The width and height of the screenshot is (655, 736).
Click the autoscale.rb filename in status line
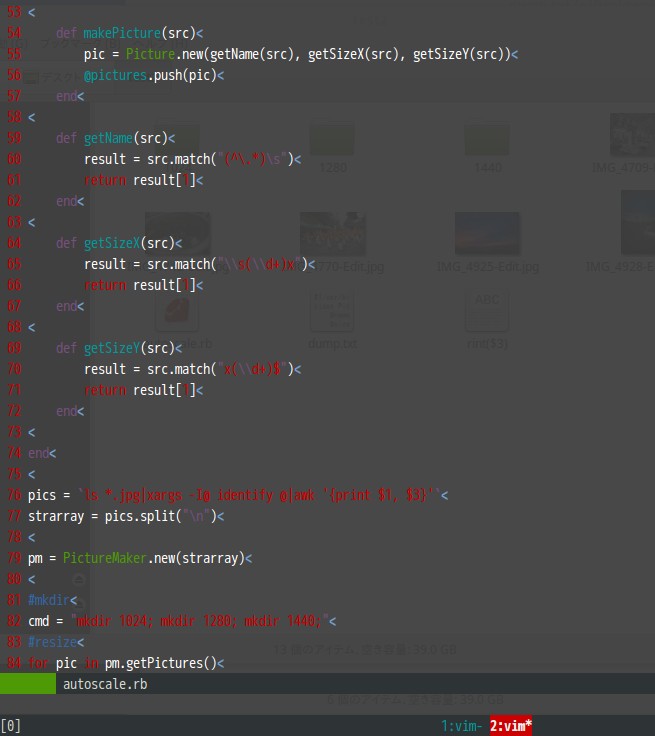click(105, 684)
